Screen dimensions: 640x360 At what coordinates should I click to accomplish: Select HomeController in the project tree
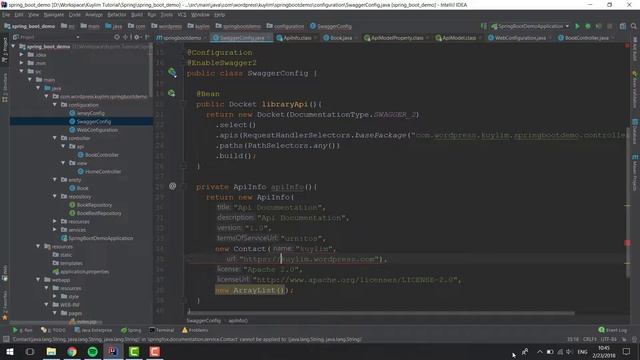click(103, 171)
